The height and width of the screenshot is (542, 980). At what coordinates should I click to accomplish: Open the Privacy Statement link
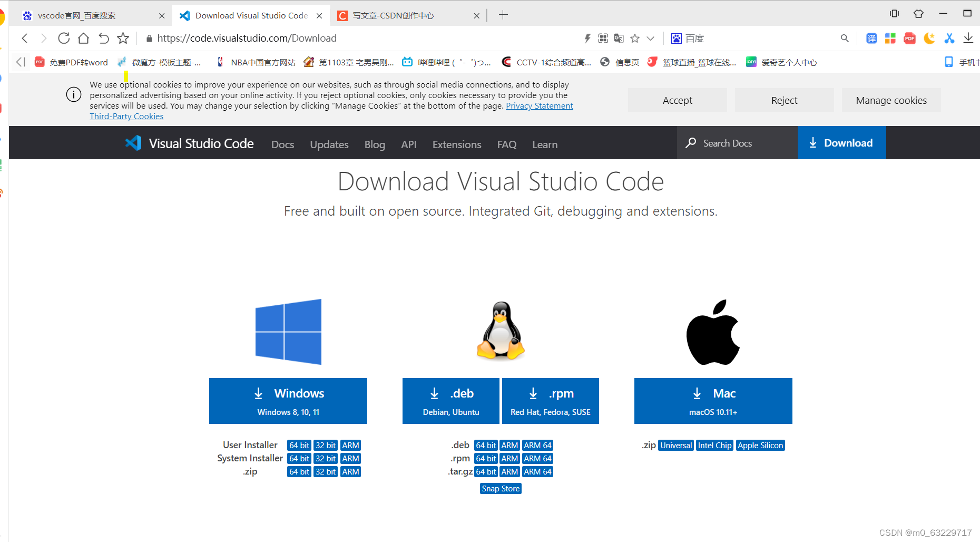pos(540,106)
